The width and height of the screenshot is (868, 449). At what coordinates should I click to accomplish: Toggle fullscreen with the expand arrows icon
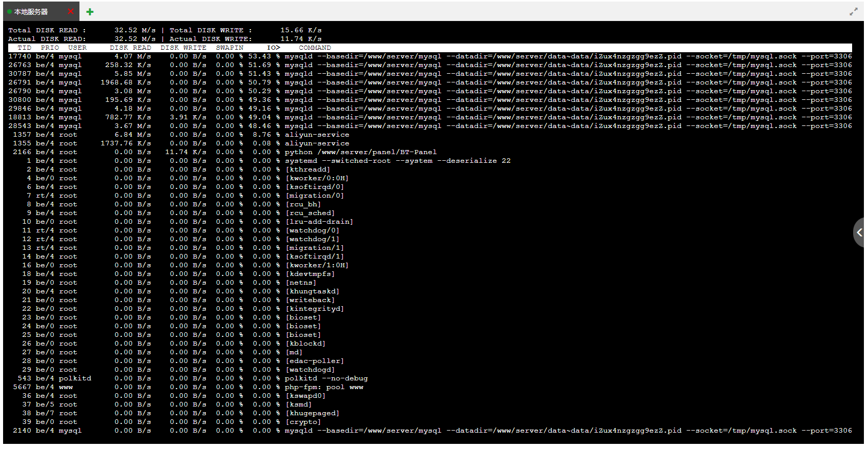click(x=853, y=11)
